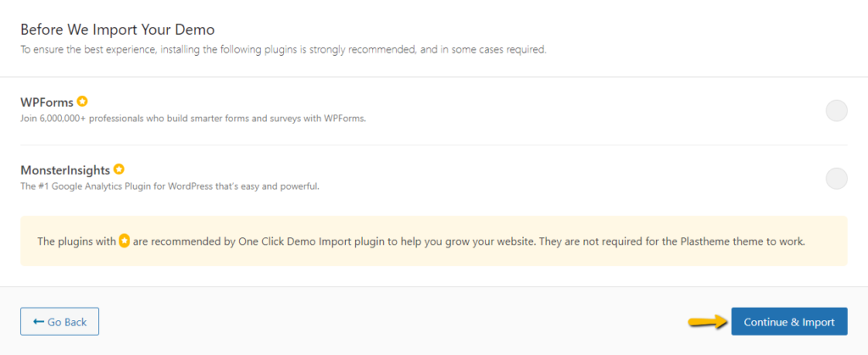Click the left arrow icon in Go Back

coord(39,321)
